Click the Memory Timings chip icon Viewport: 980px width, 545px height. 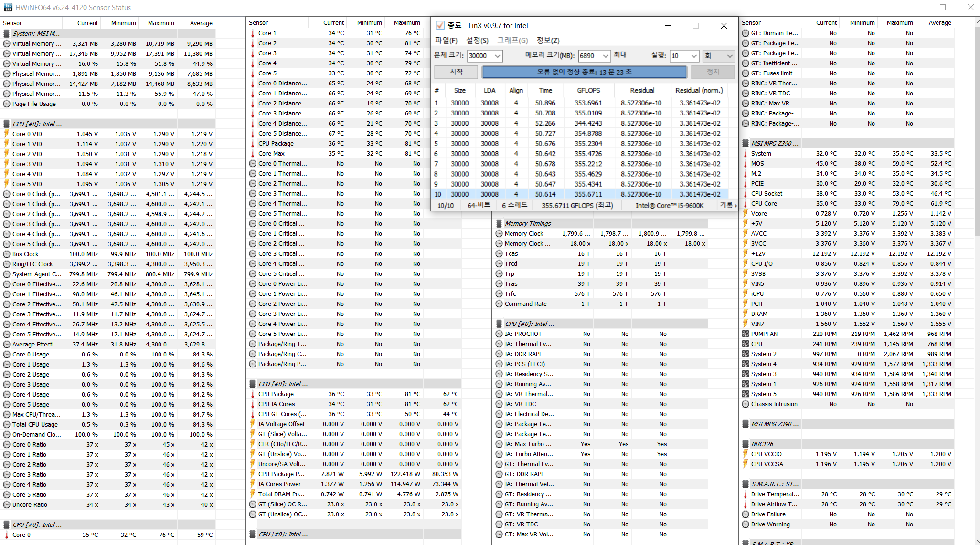pyautogui.click(x=499, y=223)
